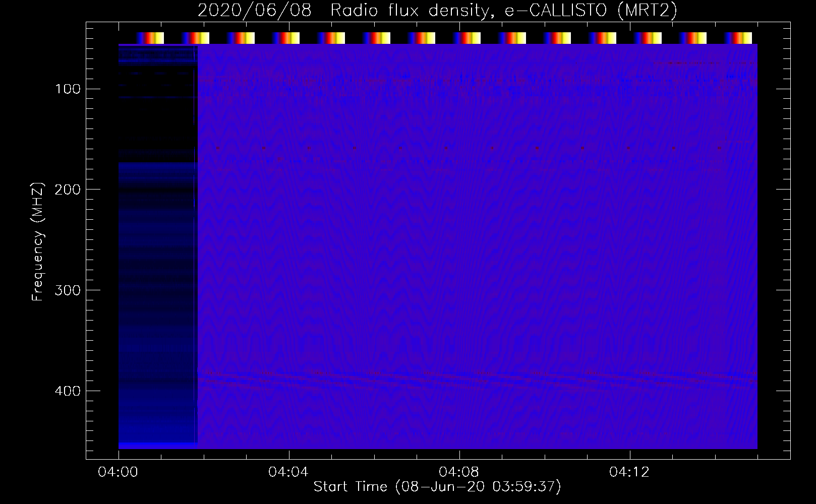Viewport: 816px width, 504px height.
Task: Click the plot title '2020/06/08 Radio flux density, e-CALLISTO (MRT2)'
Action: (437, 10)
